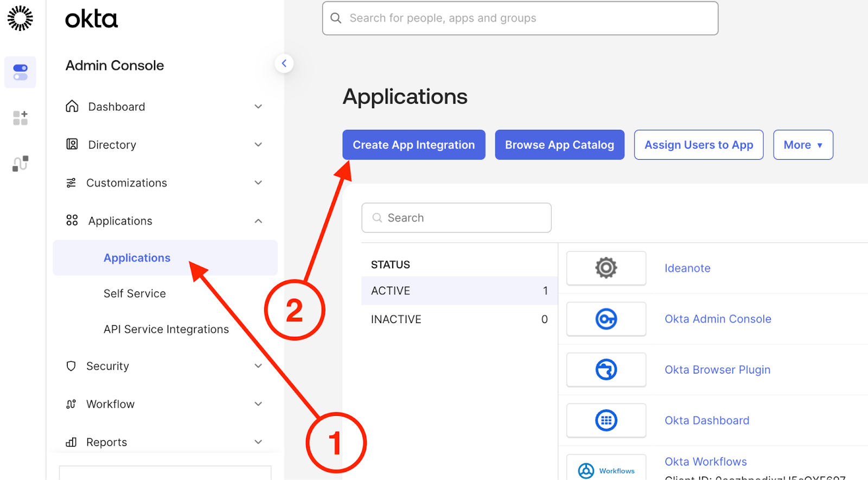Focus the people, apps and groups search field
The height and width of the screenshot is (480, 868).
click(x=520, y=18)
